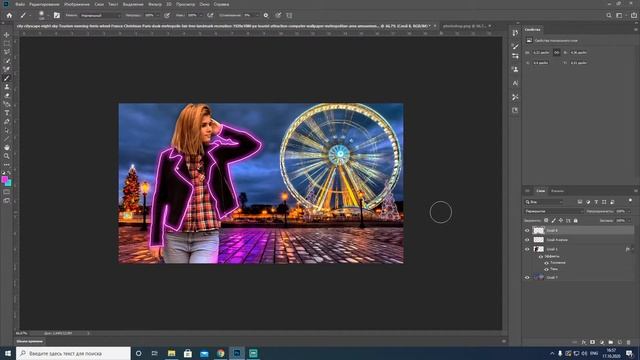Open the Изображение menu
This screenshot has width=640, height=360.
pyautogui.click(x=76, y=4)
